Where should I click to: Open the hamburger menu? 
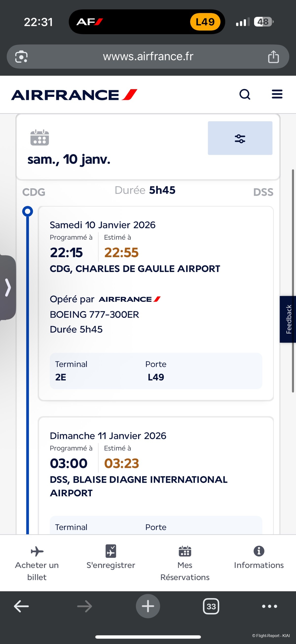click(x=277, y=94)
